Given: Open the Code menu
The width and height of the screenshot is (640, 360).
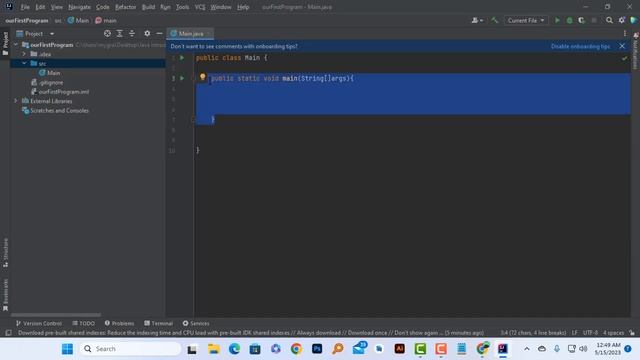Looking at the screenshot, I should tap(102, 7).
